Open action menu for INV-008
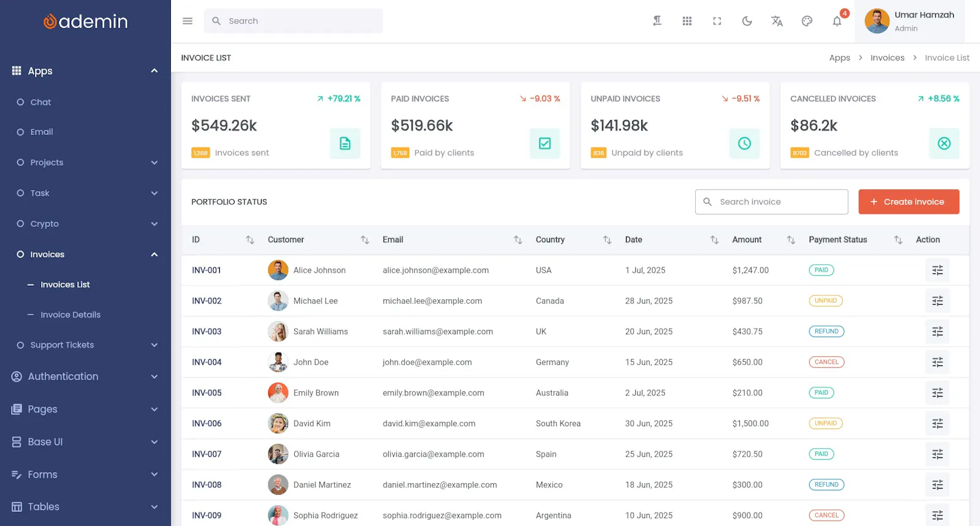The image size is (980, 526). (x=937, y=485)
